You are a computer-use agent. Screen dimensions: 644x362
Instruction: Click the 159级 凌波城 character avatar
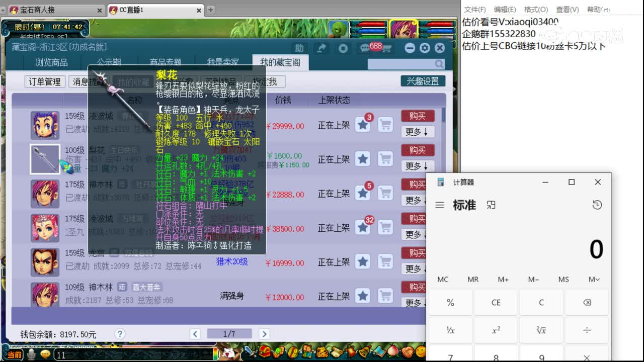[45, 125]
